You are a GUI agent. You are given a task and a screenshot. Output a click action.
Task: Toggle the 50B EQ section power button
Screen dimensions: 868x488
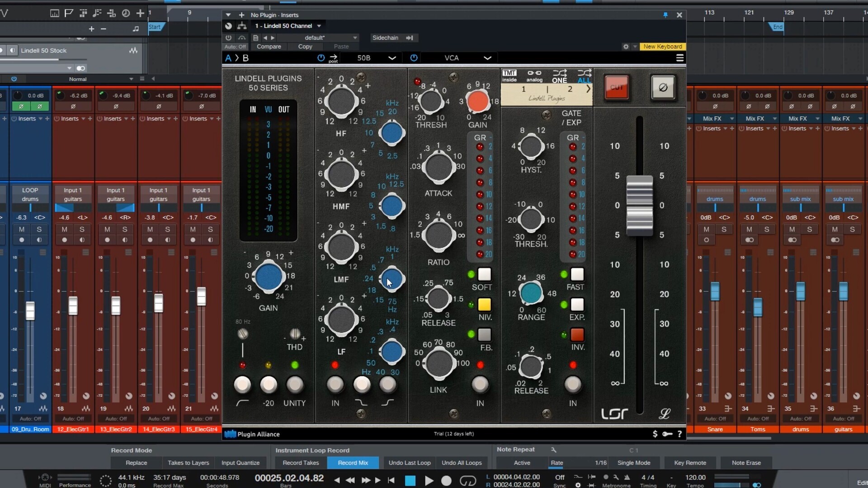click(321, 58)
